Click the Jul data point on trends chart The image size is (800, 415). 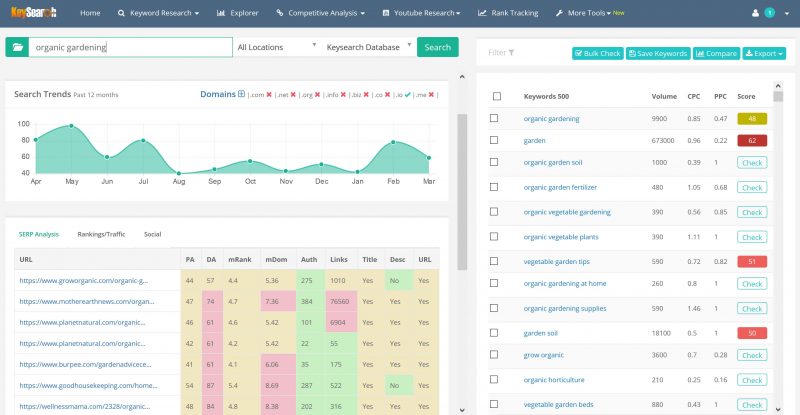[x=143, y=140]
